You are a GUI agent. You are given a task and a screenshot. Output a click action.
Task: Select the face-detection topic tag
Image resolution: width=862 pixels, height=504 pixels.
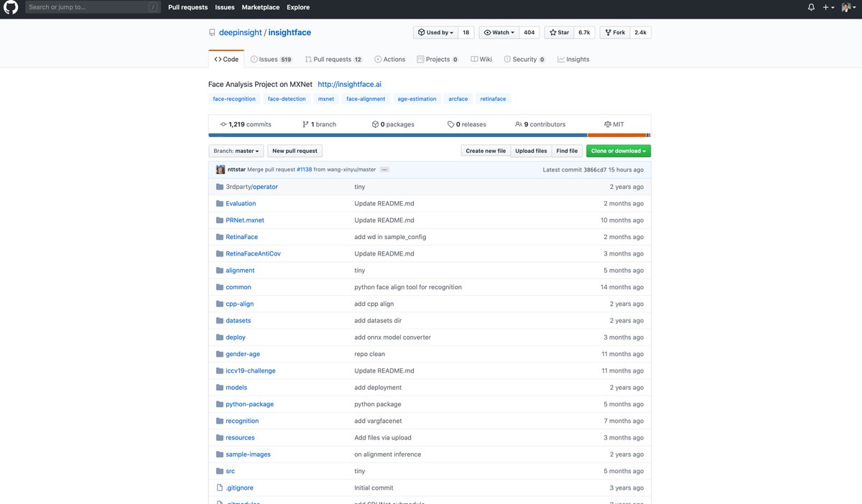[x=287, y=99]
